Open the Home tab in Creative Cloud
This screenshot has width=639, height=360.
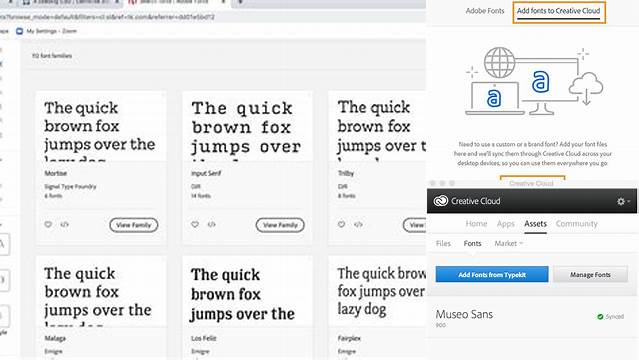tap(476, 223)
